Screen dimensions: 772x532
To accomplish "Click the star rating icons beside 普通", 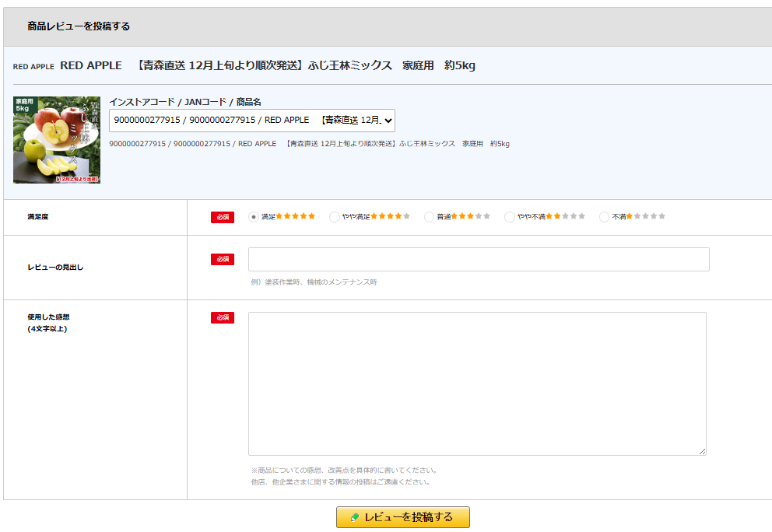I will tap(471, 216).
